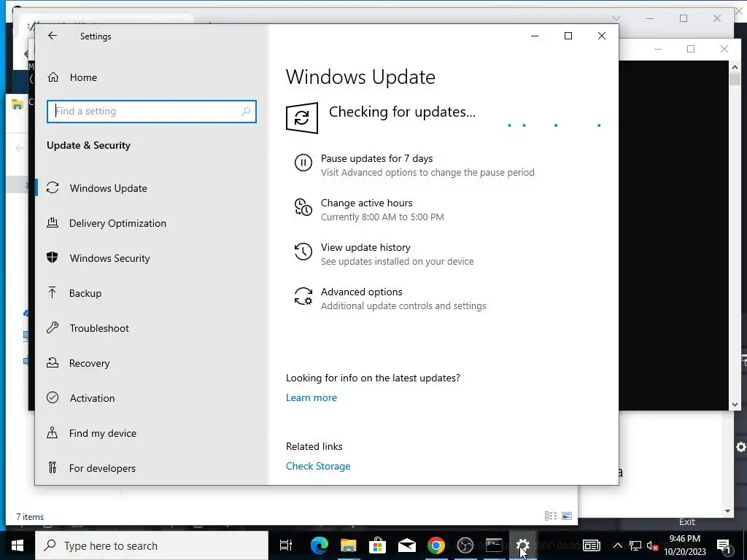Click Settings gear in taskbar
The image size is (747, 560).
point(523,545)
